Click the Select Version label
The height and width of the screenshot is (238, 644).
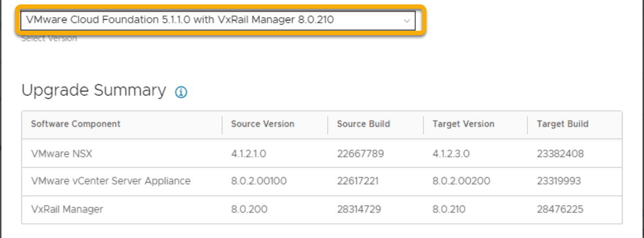click(49, 39)
